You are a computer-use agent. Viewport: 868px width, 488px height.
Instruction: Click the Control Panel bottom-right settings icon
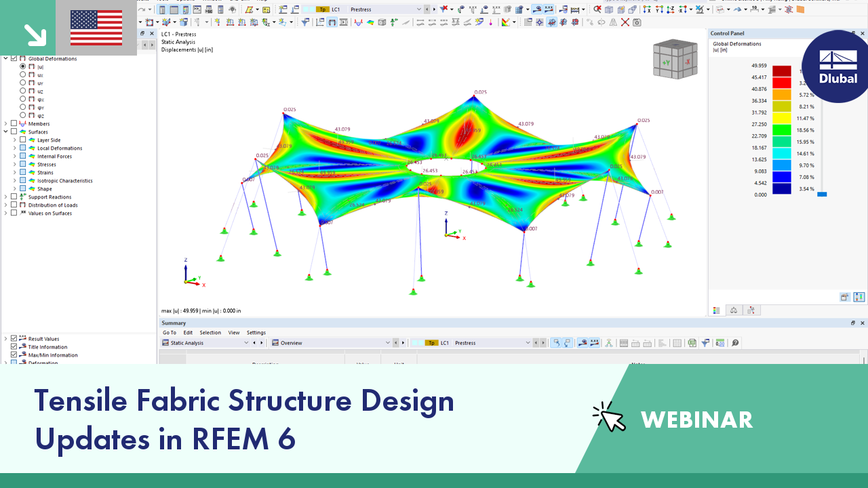(859, 297)
